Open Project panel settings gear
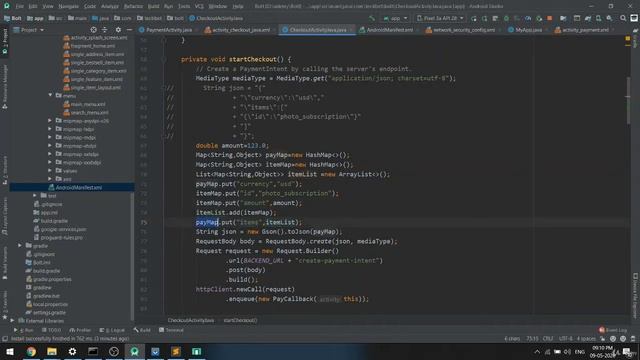Viewport: 640px width, 360px height. (x=118, y=30)
